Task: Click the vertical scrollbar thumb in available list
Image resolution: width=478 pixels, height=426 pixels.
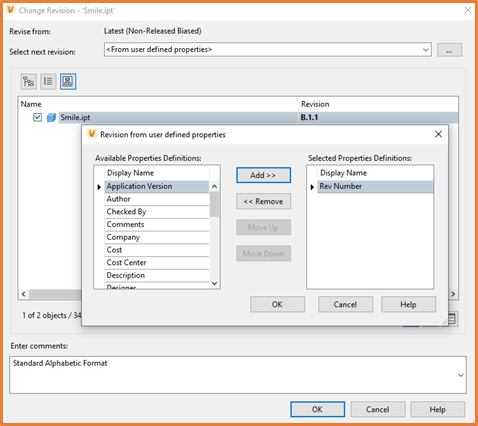Action: [x=215, y=204]
